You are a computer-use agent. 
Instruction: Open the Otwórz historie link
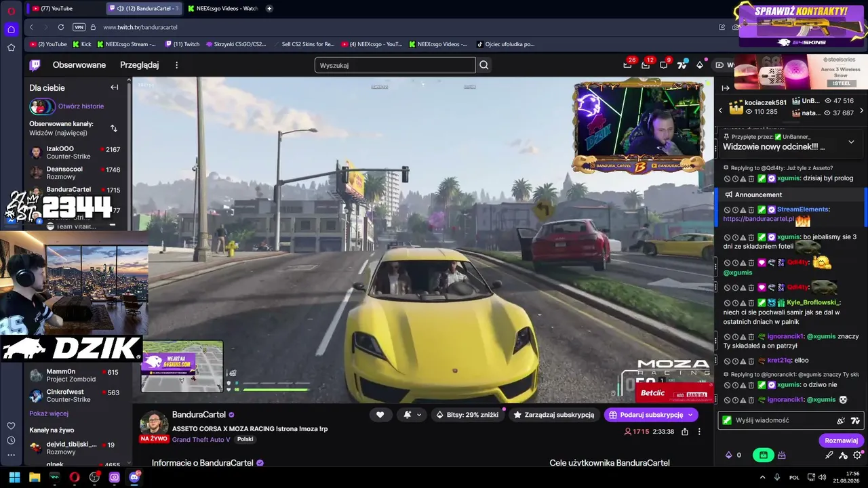pos(81,106)
